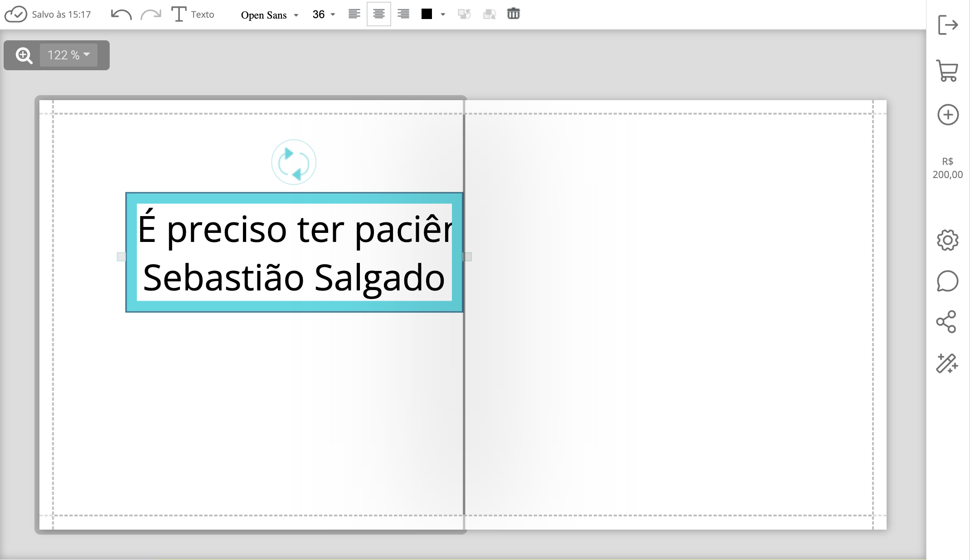This screenshot has height=560, width=970.
Task: Click the plus circle add icon
Action: tap(948, 115)
